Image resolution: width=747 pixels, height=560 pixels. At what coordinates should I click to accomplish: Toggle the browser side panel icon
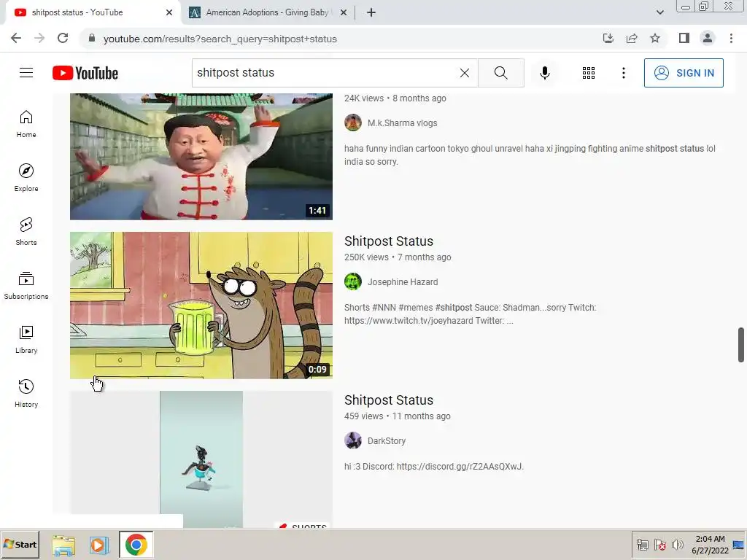pos(684,39)
